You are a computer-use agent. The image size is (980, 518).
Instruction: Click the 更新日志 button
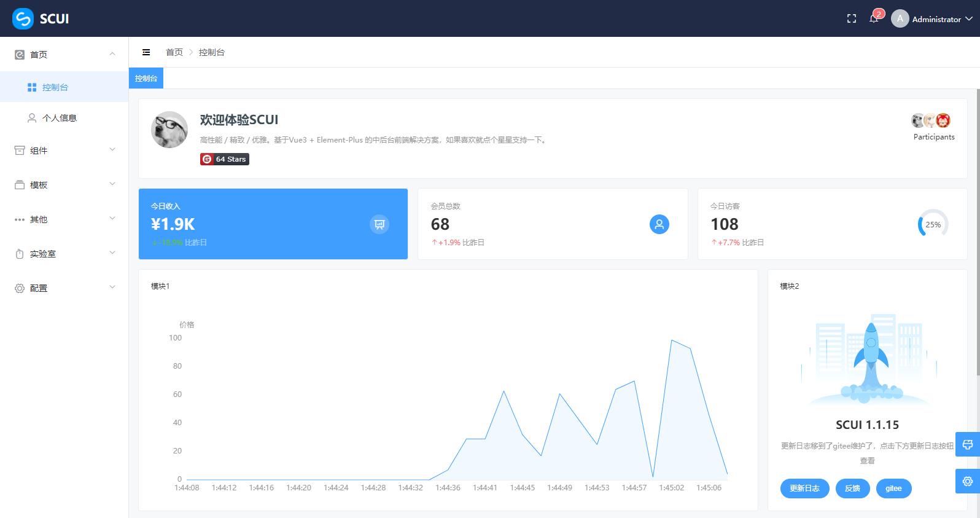804,489
